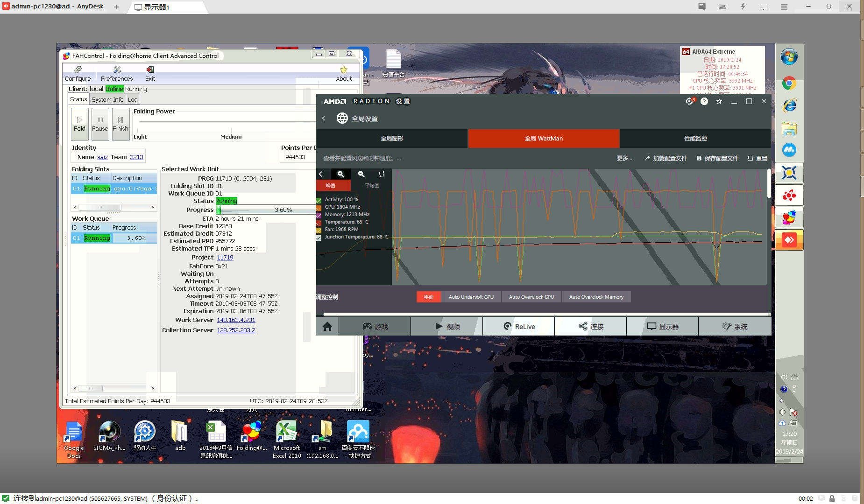Open System Info tab in FAHControl
This screenshot has width=864, height=504.
click(107, 99)
